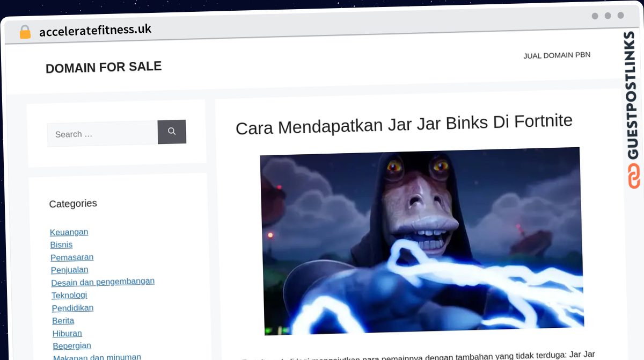This screenshot has width=644, height=360.
Task: Click the search magnifier button
Action: pos(172,132)
